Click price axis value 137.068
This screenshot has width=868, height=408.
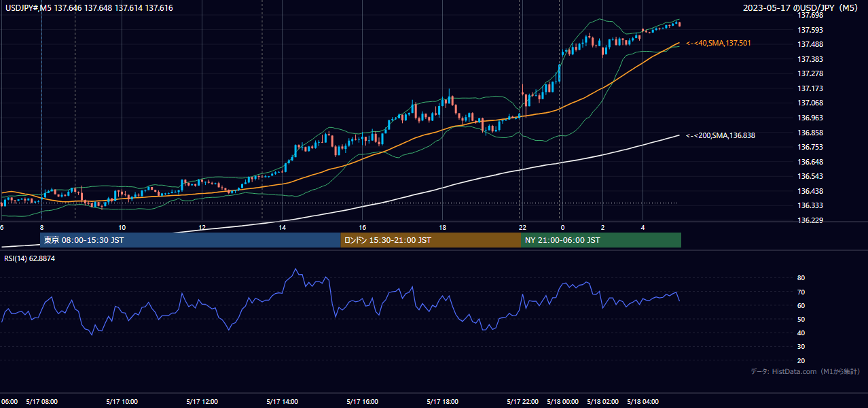(810, 103)
